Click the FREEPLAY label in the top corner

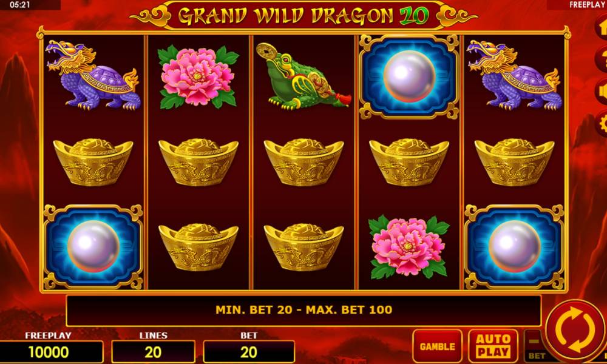[x=587, y=5]
